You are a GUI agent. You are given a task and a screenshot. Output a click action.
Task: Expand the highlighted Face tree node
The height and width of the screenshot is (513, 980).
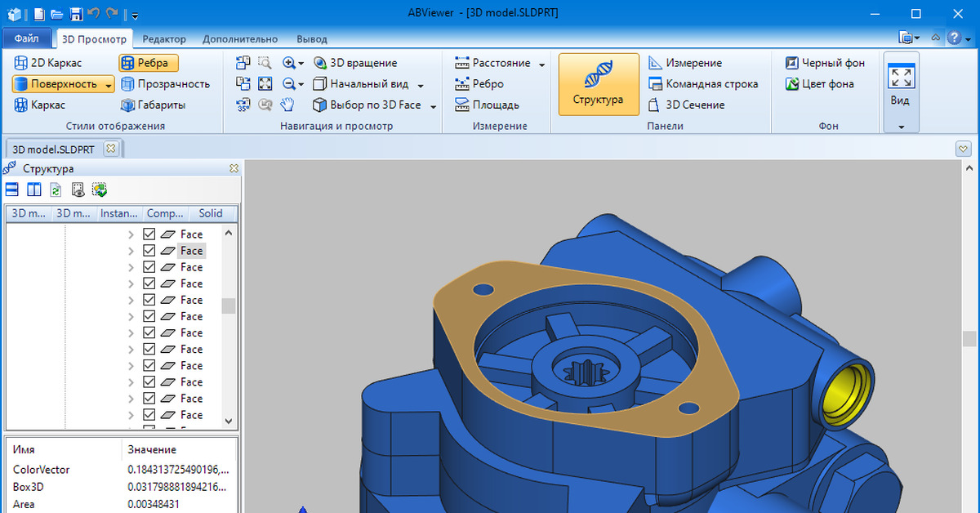pyautogui.click(x=131, y=251)
